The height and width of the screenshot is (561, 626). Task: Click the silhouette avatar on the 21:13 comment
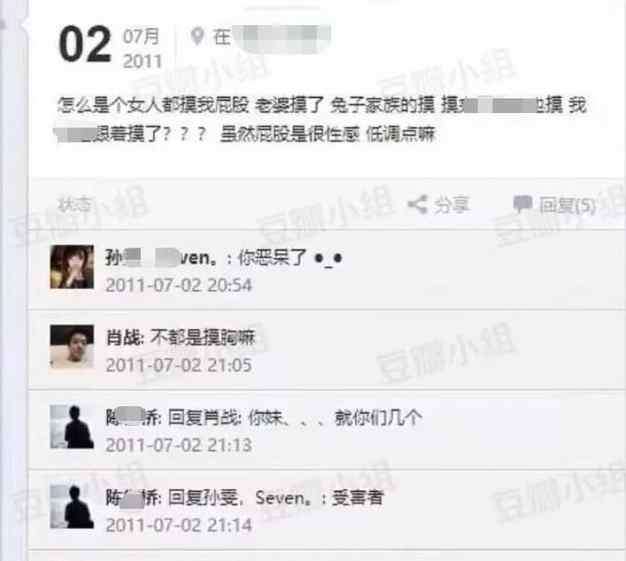click(72, 427)
